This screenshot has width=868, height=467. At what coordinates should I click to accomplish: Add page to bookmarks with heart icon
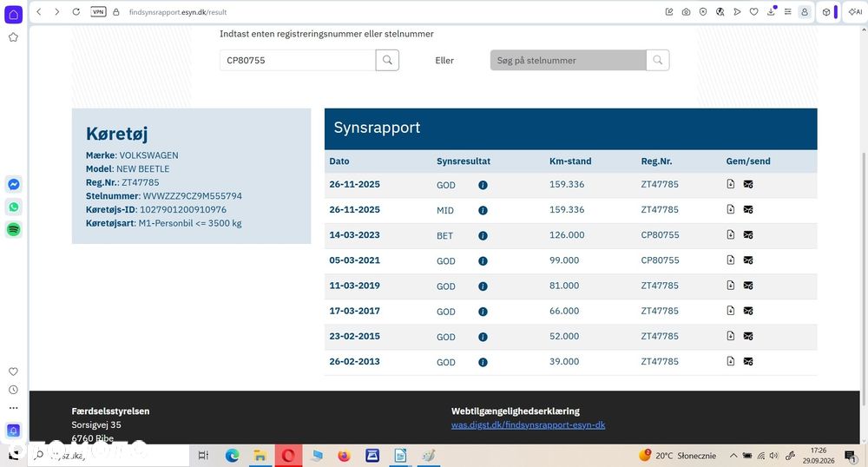pos(754,11)
